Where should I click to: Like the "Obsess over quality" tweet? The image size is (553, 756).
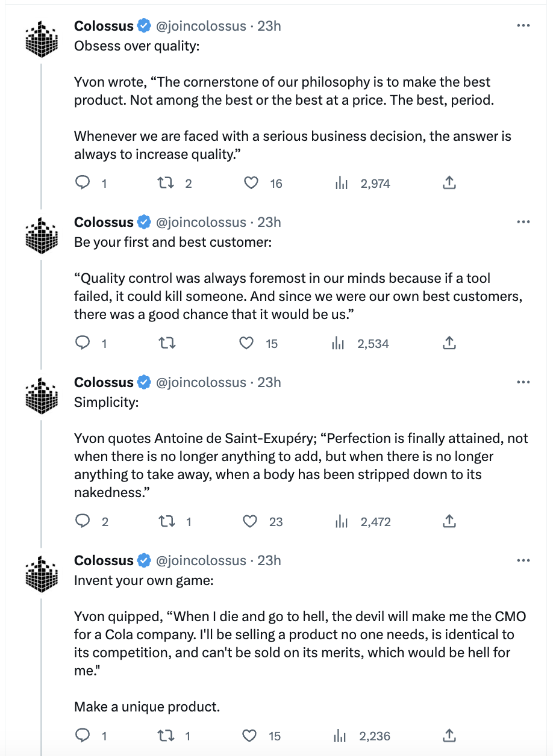click(x=251, y=184)
